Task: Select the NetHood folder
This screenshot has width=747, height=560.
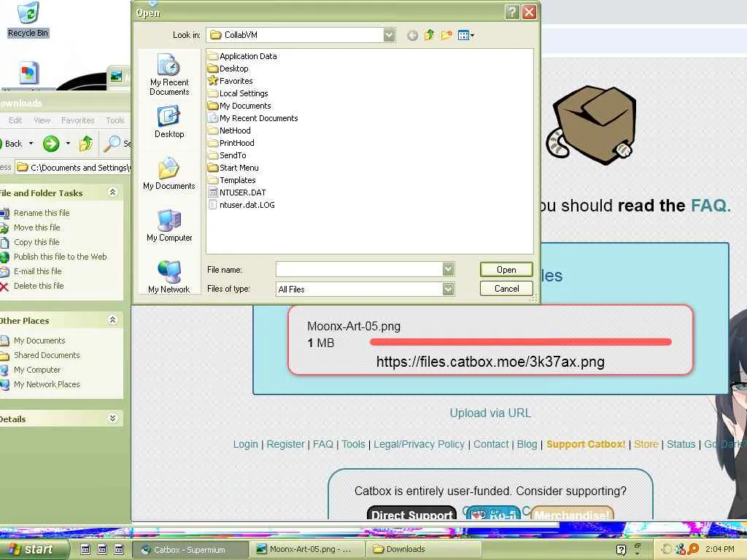Action: (229, 131)
